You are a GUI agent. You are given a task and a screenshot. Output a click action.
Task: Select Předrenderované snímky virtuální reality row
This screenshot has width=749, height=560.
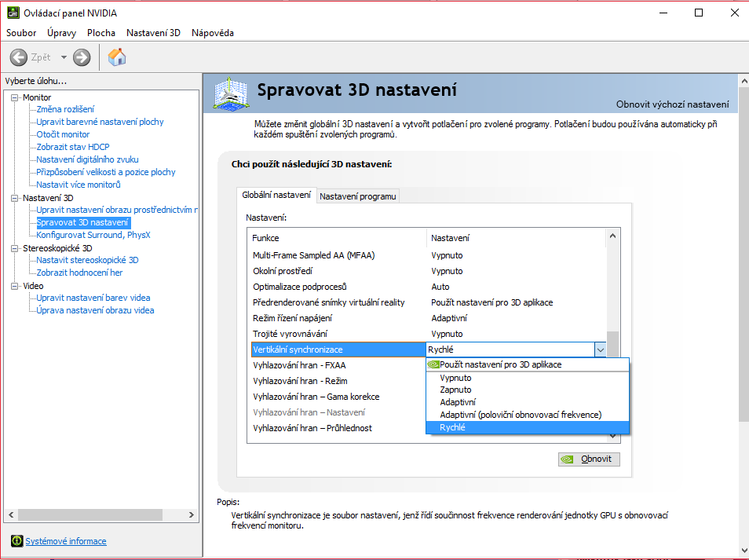429,302
